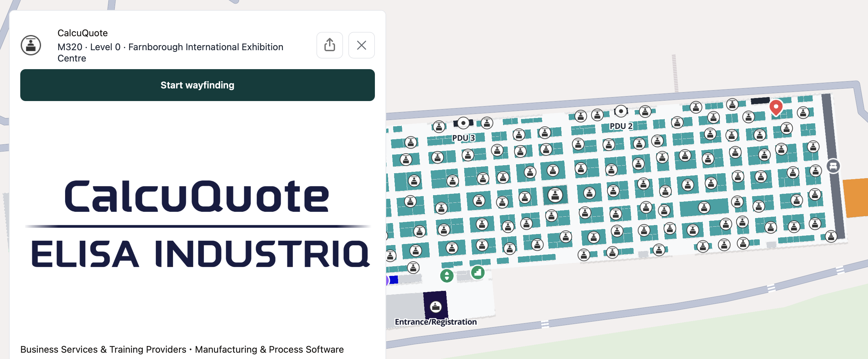The height and width of the screenshot is (359, 868).
Task: Select the PDU 3 marker icon
Action: point(463,123)
